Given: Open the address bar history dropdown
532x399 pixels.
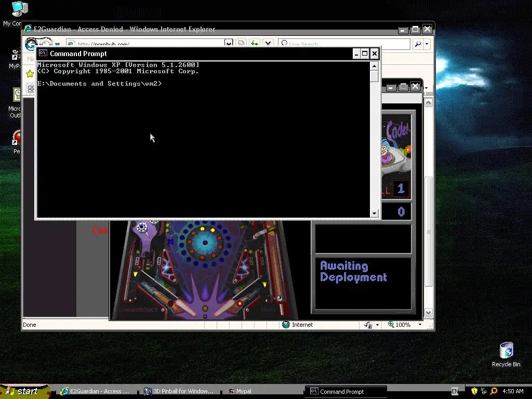Looking at the screenshot, I should (229, 43).
